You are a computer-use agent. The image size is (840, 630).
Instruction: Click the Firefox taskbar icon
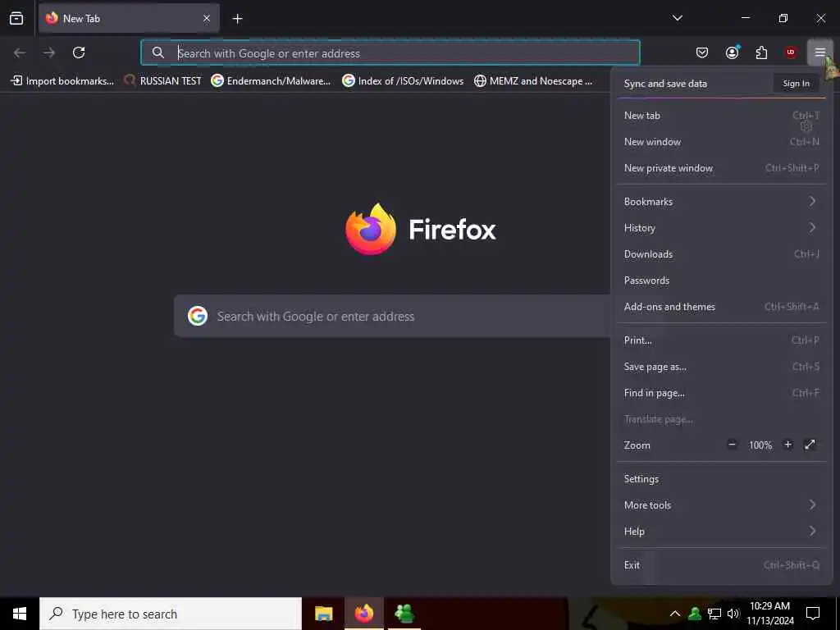tap(364, 614)
